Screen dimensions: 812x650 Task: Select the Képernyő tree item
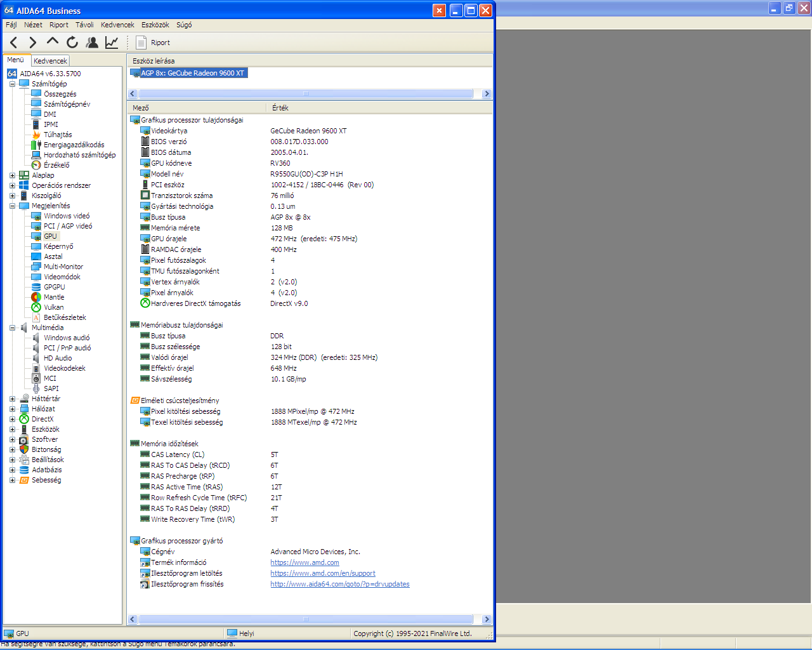tap(58, 246)
